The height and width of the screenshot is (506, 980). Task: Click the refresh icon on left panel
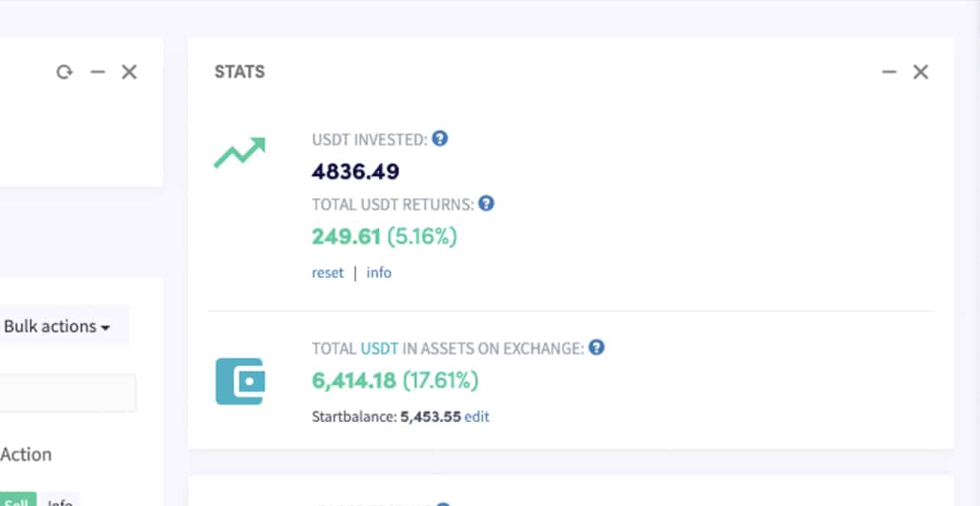[x=64, y=72]
